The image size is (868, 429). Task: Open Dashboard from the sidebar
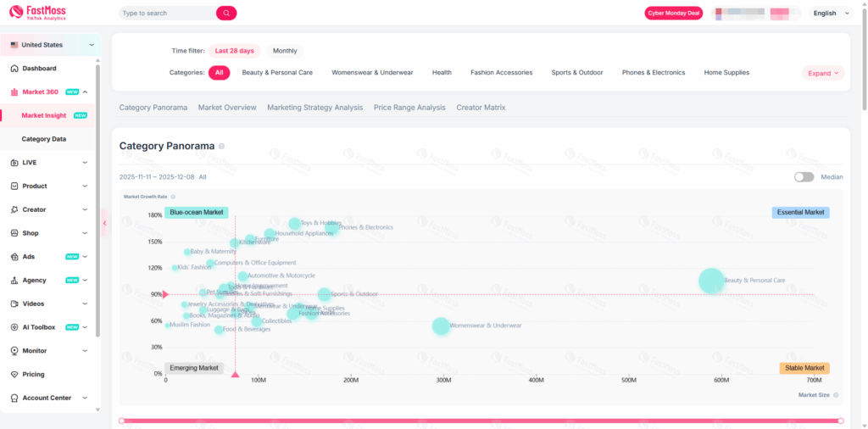39,69
